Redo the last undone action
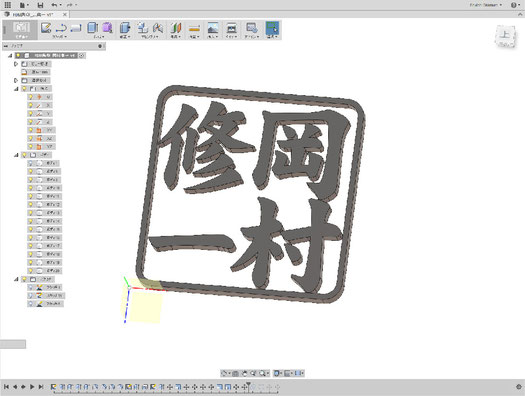Viewport: 525px width, 396px height. (x=69, y=5)
